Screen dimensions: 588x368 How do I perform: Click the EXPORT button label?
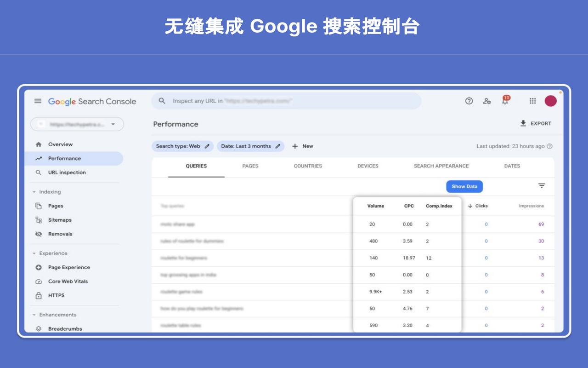pos(541,123)
